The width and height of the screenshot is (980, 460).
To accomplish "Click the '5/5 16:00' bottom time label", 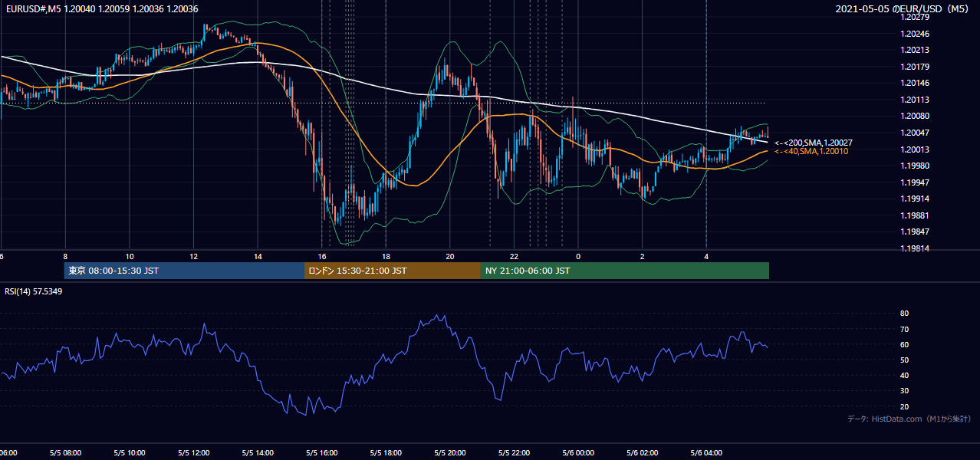I will (322, 453).
